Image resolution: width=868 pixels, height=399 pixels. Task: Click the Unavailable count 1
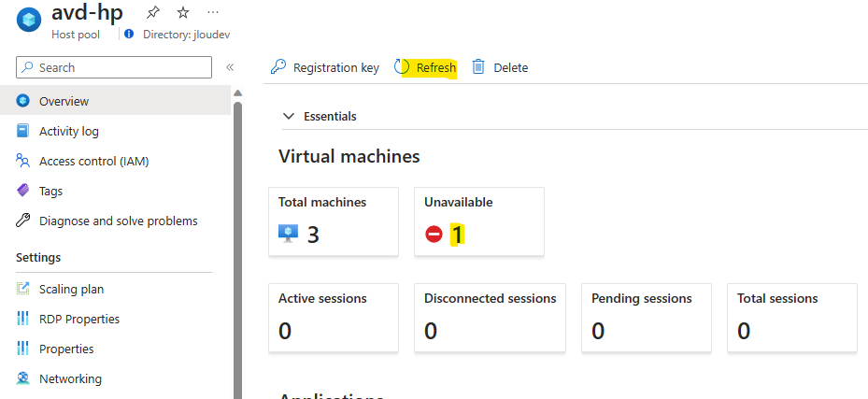(457, 235)
